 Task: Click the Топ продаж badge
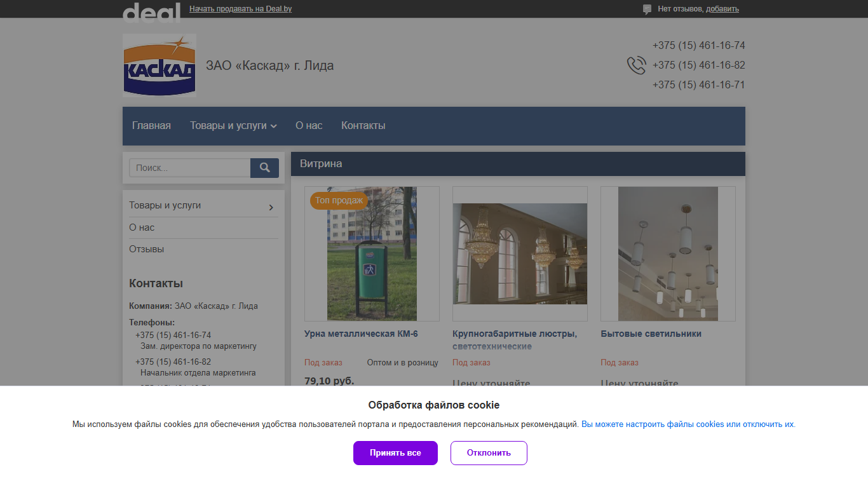point(339,200)
